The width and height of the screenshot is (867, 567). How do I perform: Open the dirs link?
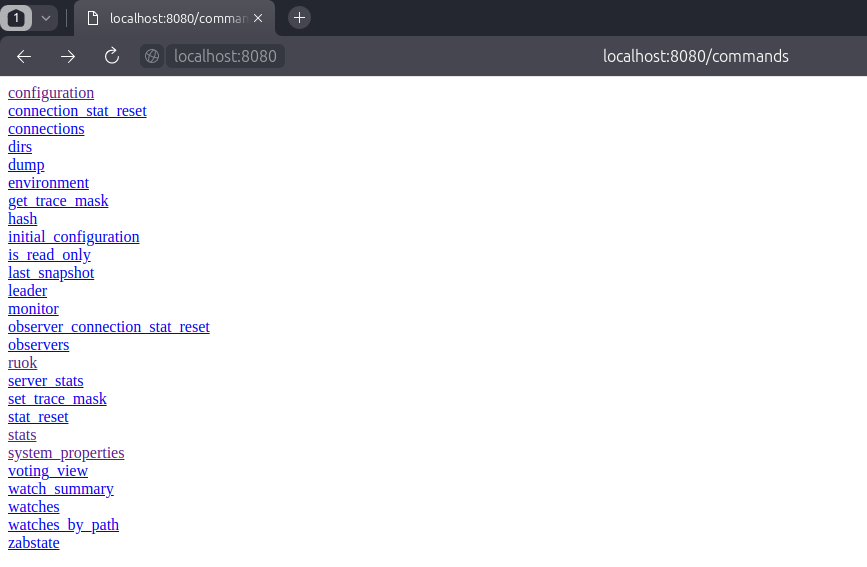pos(20,147)
